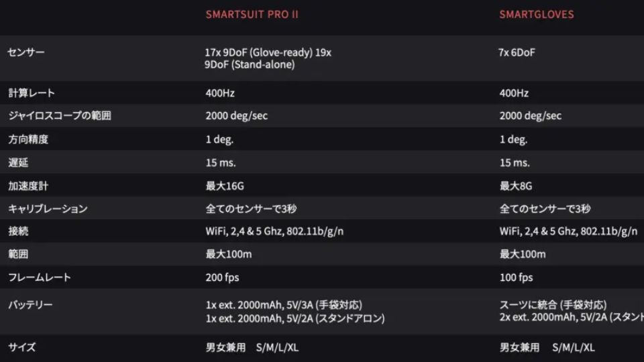Click the SMARTGLOVES column header

[x=536, y=15]
